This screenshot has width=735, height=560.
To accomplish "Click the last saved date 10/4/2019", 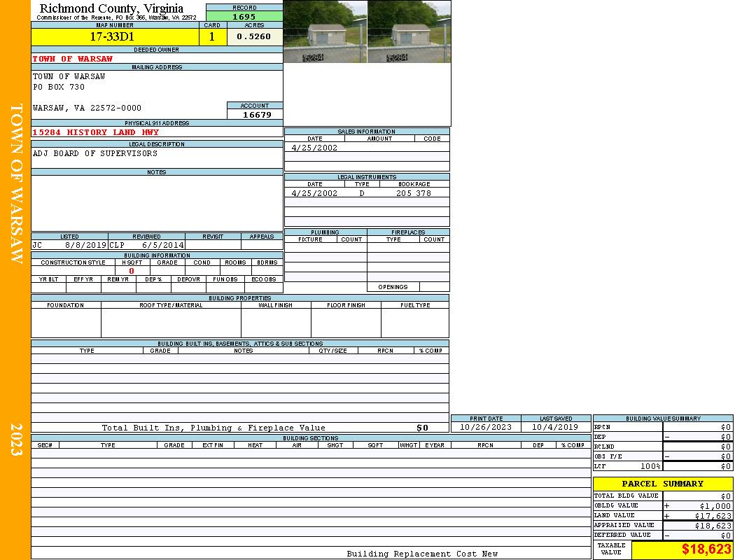I will pos(555,427).
